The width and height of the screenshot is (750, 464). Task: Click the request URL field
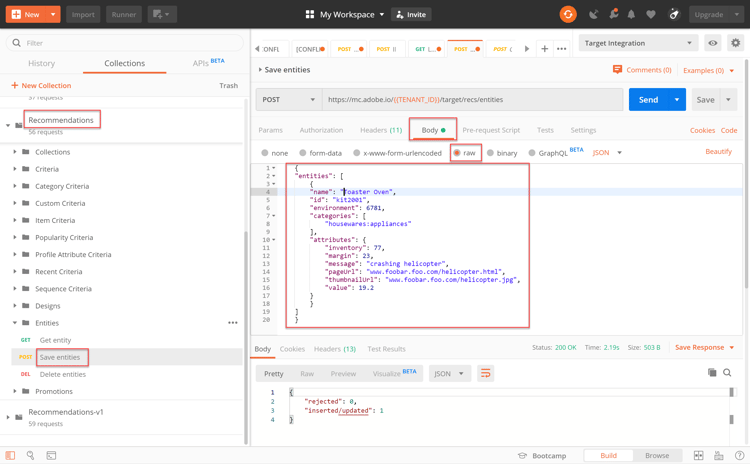473,99
